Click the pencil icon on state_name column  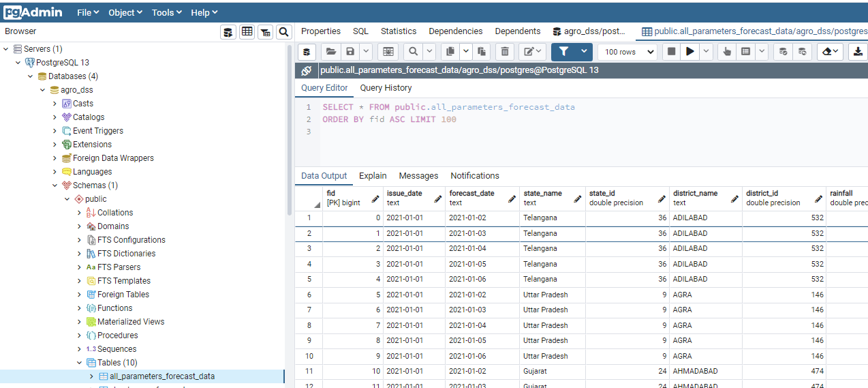coord(578,198)
